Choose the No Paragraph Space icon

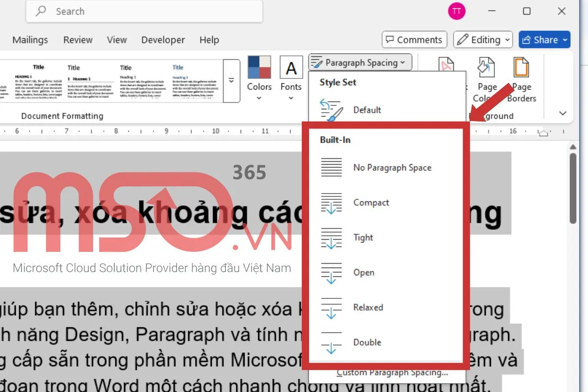331,168
